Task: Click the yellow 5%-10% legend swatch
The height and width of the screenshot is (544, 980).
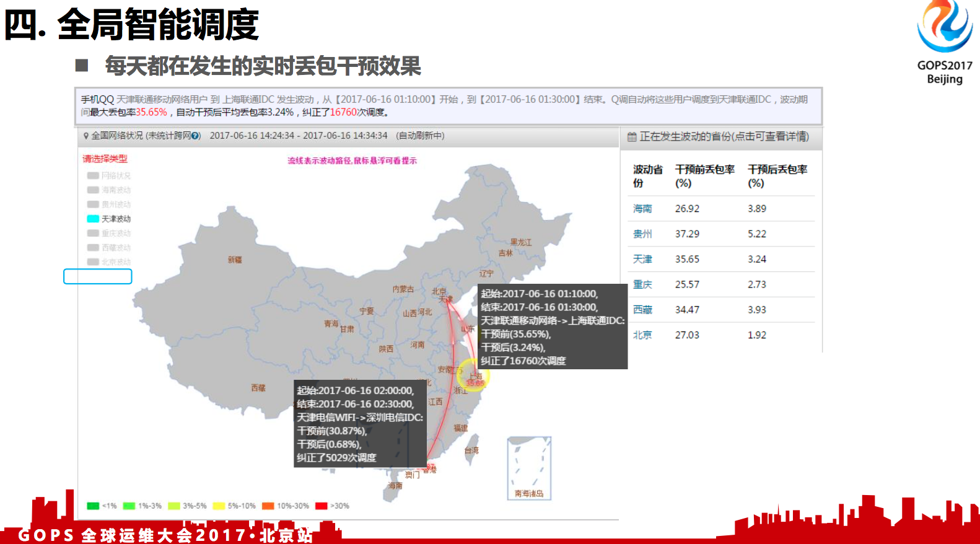Action: pyautogui.click(x=219, y=506)
